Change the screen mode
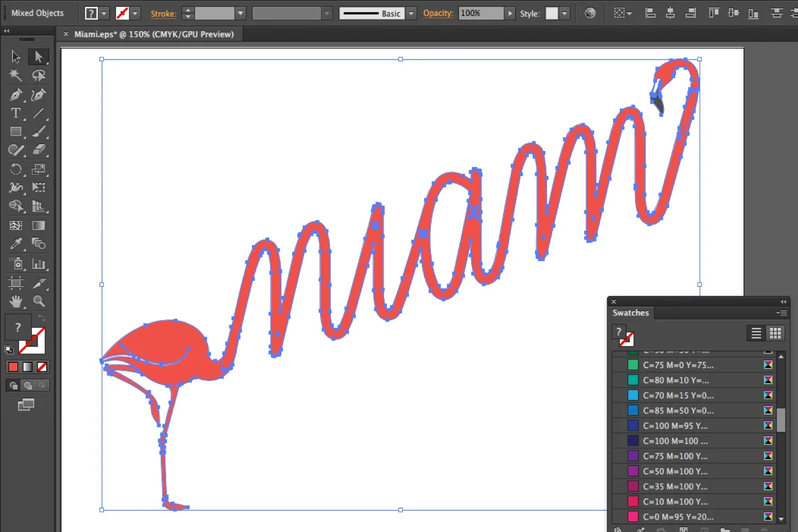798x532 pixels. point(26,405)
